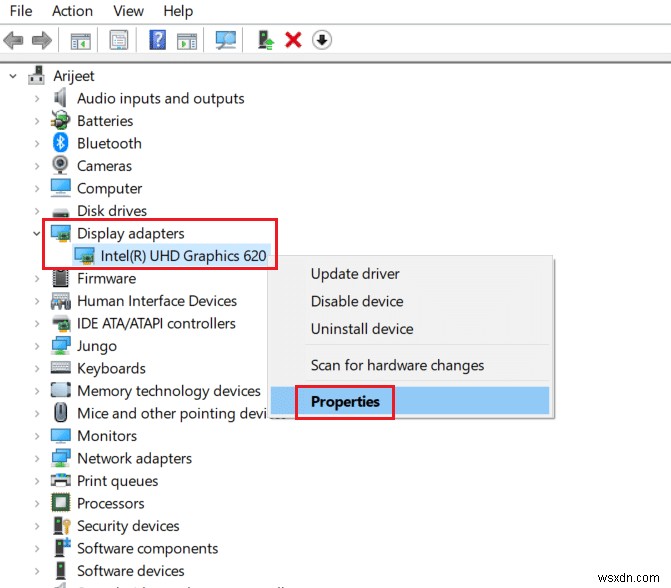Click Show/Hide Console Tree toolbar icon
This screenshot has width=671, height=588.
tap(80, 41)
